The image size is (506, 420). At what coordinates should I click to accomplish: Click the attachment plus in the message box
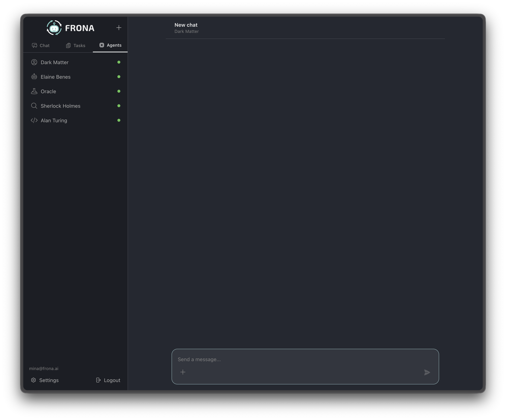click(183, 372)
